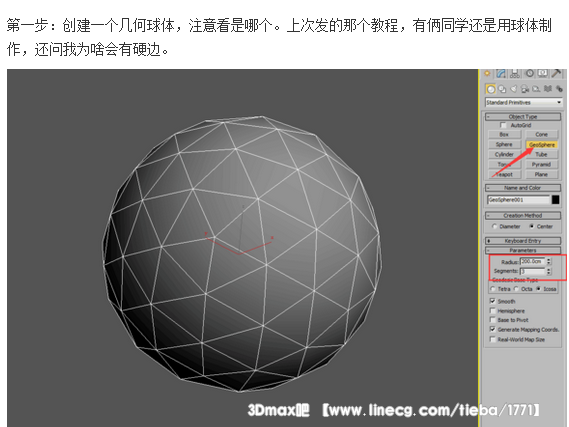Open the Hierarchy command panel tab
569x427 pixels.
[515, 74]
